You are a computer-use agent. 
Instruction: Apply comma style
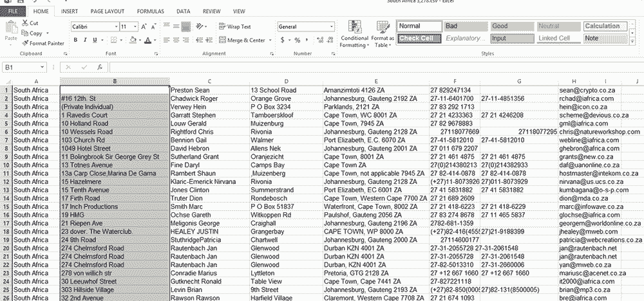(x=307, y=40)
